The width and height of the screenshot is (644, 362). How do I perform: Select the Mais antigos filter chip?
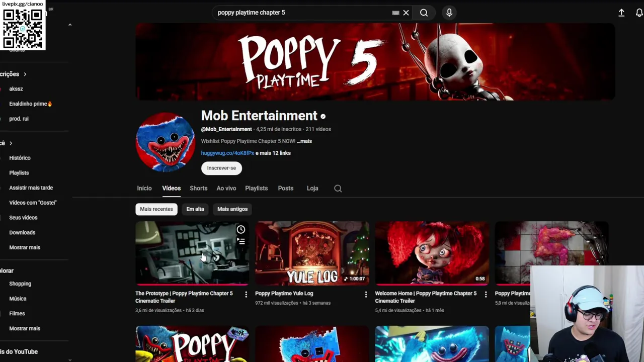point(232,209)
